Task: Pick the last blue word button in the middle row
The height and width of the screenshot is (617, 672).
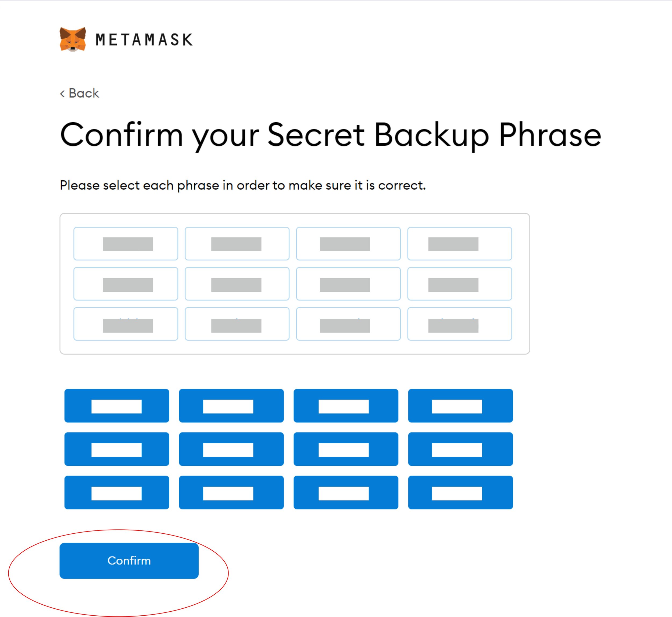Action: (x=460, y=449)
